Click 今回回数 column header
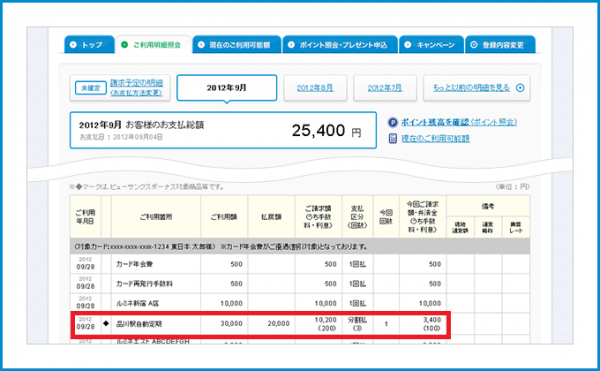The image size is (600, 371). (386, 217)
